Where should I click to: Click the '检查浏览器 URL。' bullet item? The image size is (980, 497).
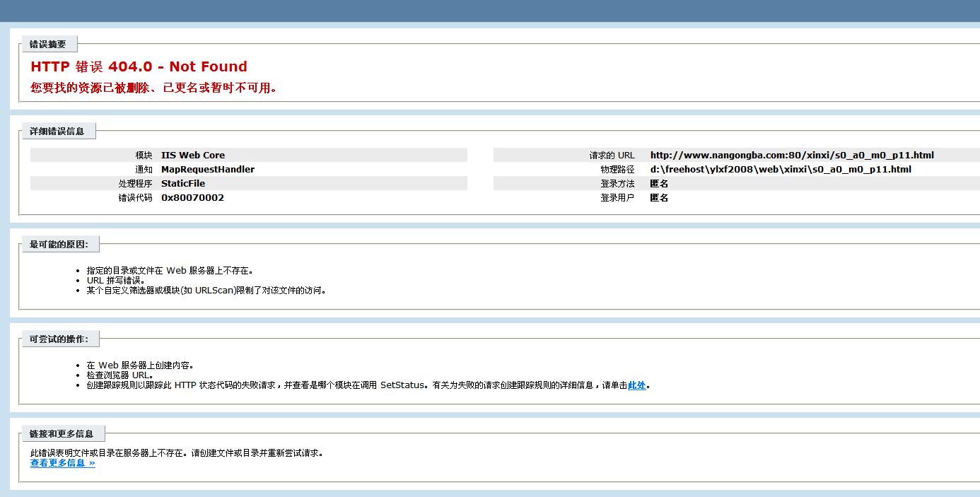tap(119, 375)
